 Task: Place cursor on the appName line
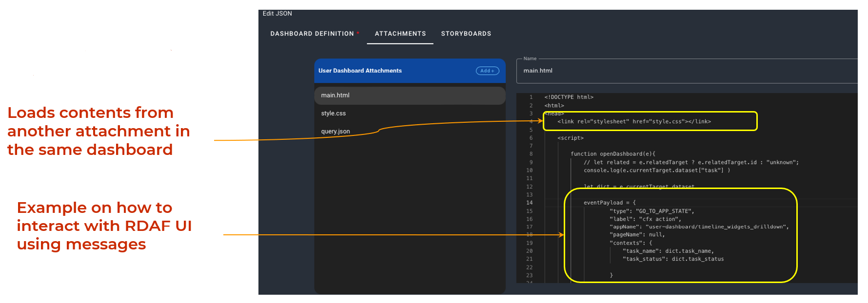tap(698, 227)
